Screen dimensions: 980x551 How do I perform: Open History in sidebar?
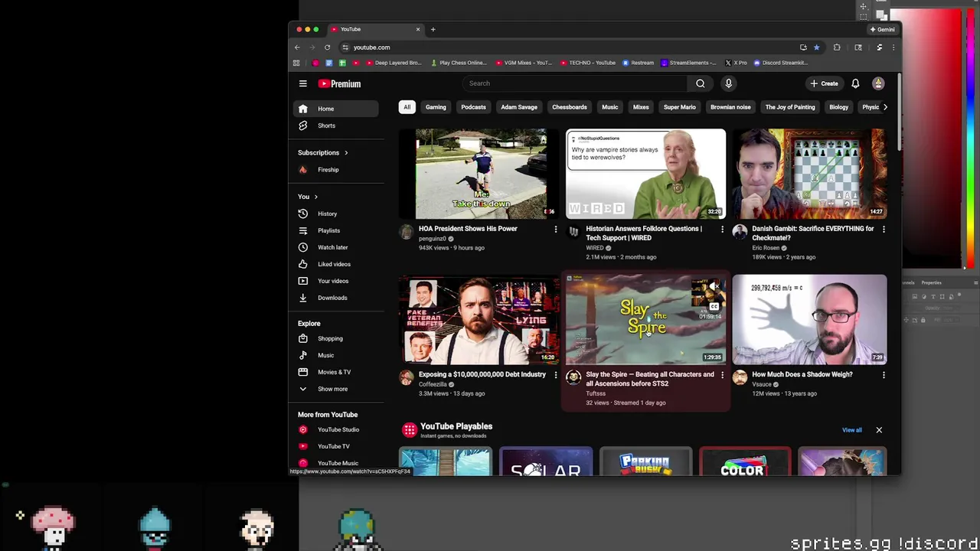337,214
